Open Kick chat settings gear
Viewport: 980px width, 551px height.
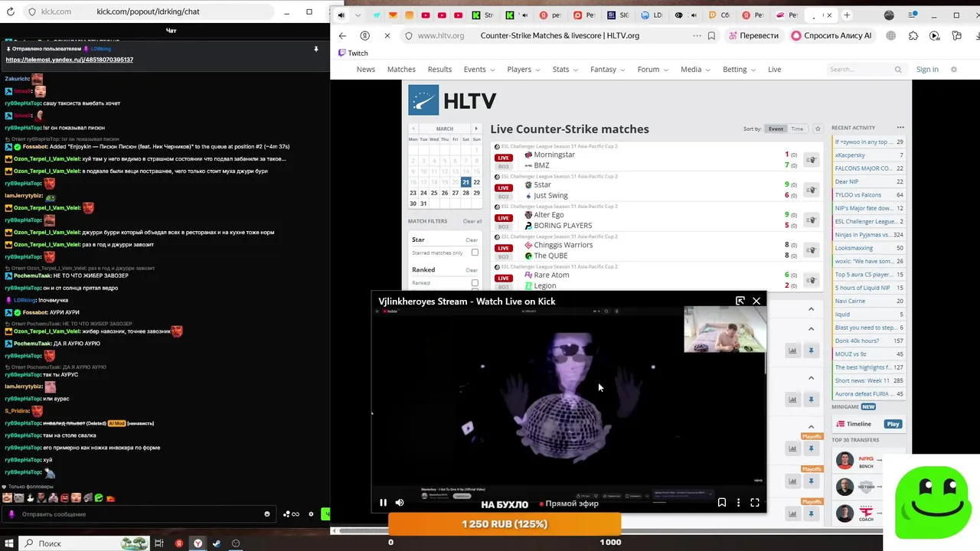point(311,514)
